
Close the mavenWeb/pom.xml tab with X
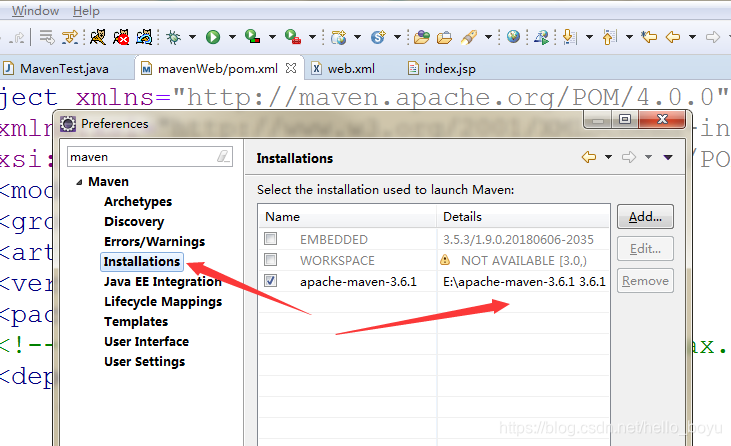(x=291, y=68)
